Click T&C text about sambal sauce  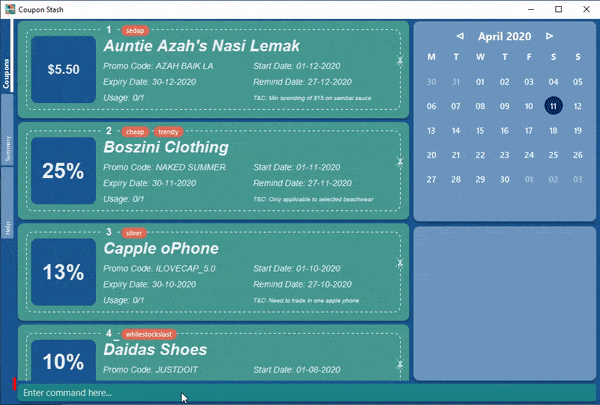[312, 98]
